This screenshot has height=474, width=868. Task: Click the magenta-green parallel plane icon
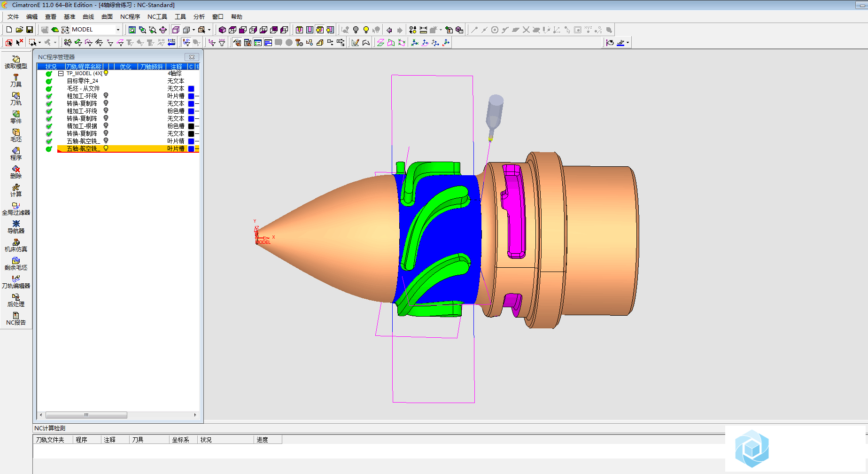coord(380,42)
